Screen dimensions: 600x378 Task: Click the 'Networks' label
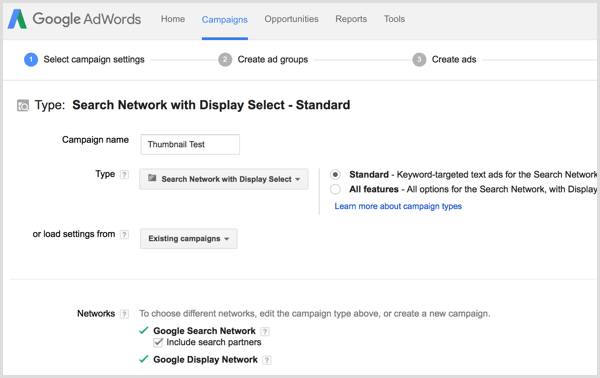tap(96, 314)
